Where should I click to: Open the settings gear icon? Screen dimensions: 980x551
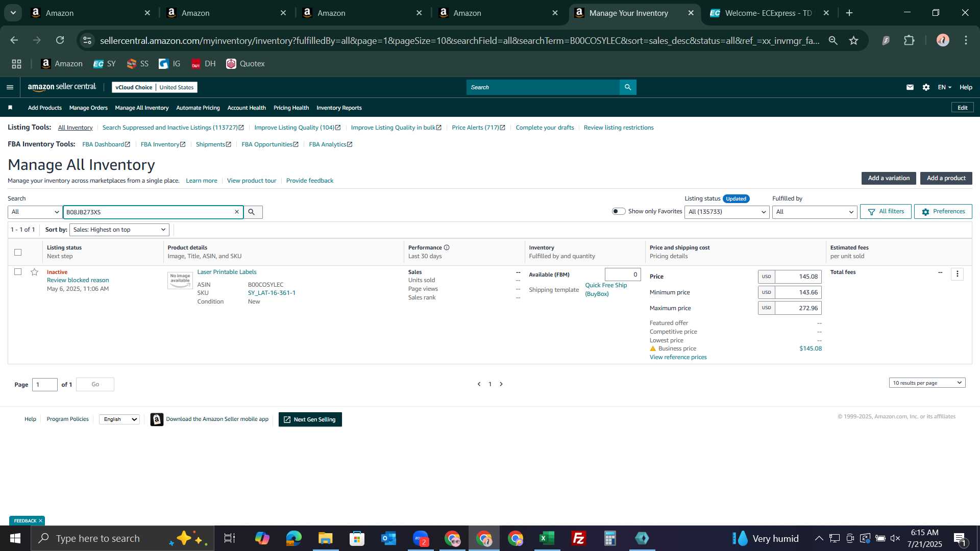pyautogui.click(x=926, y=87)
